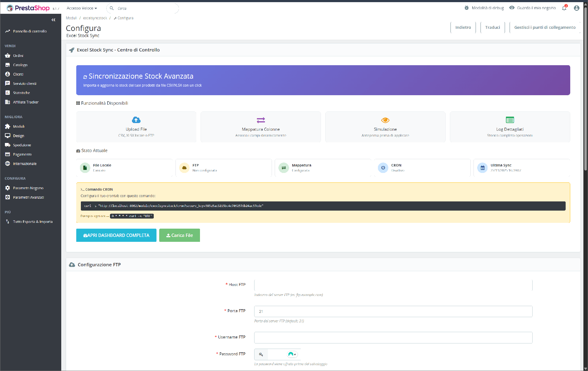The width and height of the screenshot is (588, 371).
Task: Click the APRI DASHBOARD COMPLETA button
Action: pos(116,235)
